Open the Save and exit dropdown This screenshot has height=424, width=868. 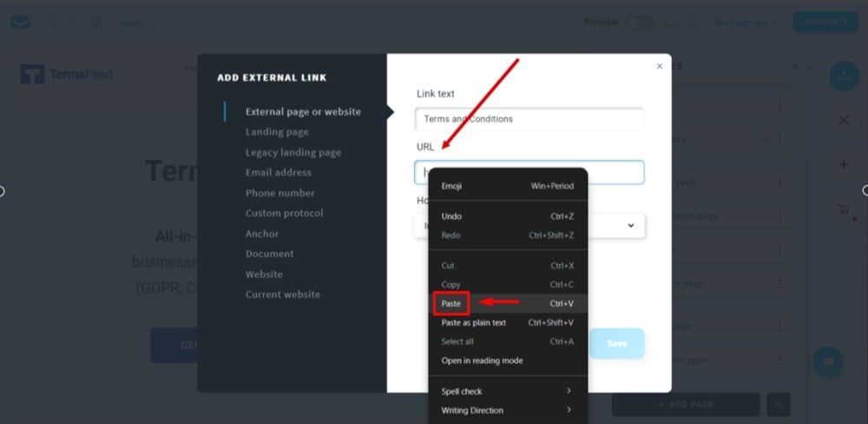tap(745, 23)
